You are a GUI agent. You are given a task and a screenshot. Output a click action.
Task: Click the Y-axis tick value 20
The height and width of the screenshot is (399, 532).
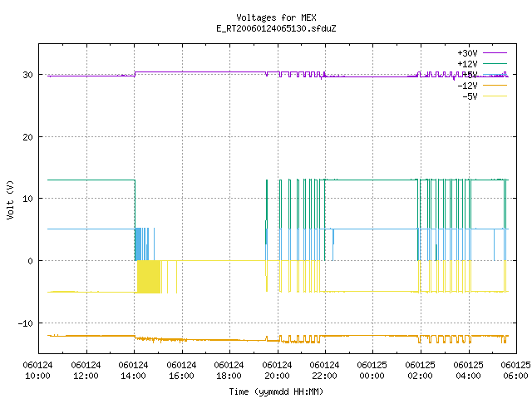[x=27, y=137]
